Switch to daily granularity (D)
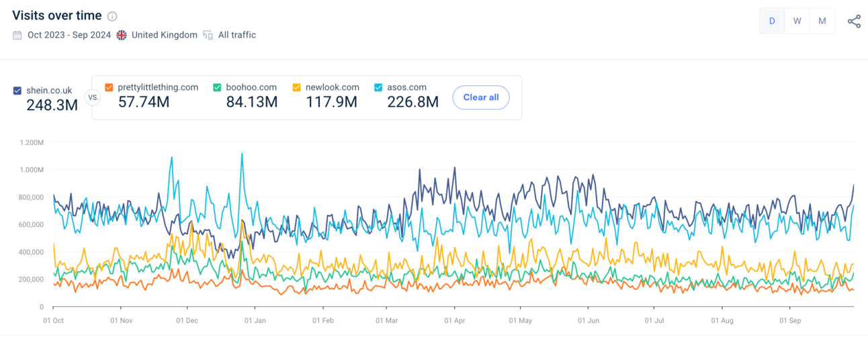The width and height of the screenshot is (868, 343). pos(772,21)
